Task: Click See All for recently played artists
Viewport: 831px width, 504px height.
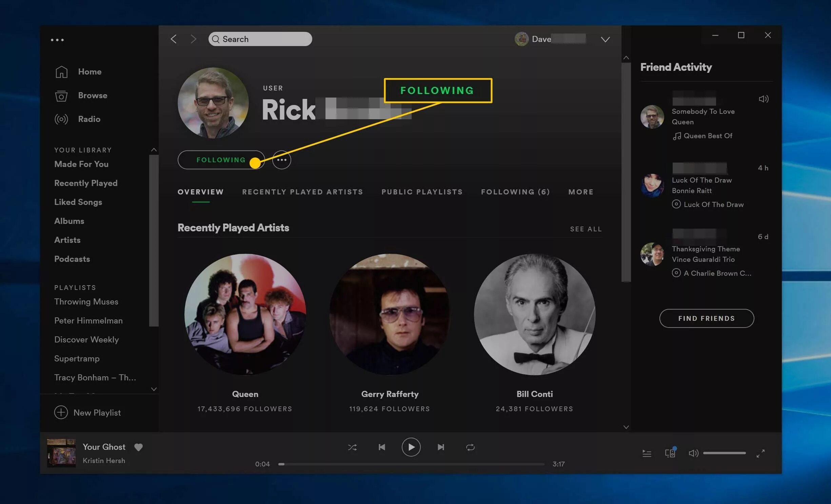Action: tap(586, 229)
